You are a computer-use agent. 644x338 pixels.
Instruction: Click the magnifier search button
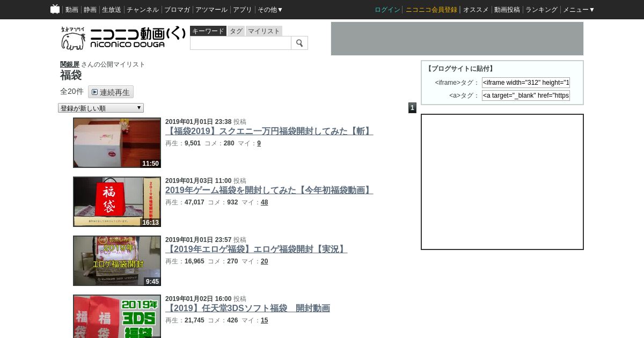coord(299,43)
